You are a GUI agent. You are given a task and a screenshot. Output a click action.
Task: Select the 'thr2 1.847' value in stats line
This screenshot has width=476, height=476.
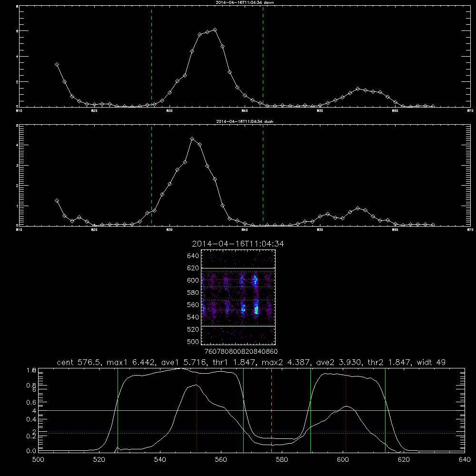tap(390, 362)
